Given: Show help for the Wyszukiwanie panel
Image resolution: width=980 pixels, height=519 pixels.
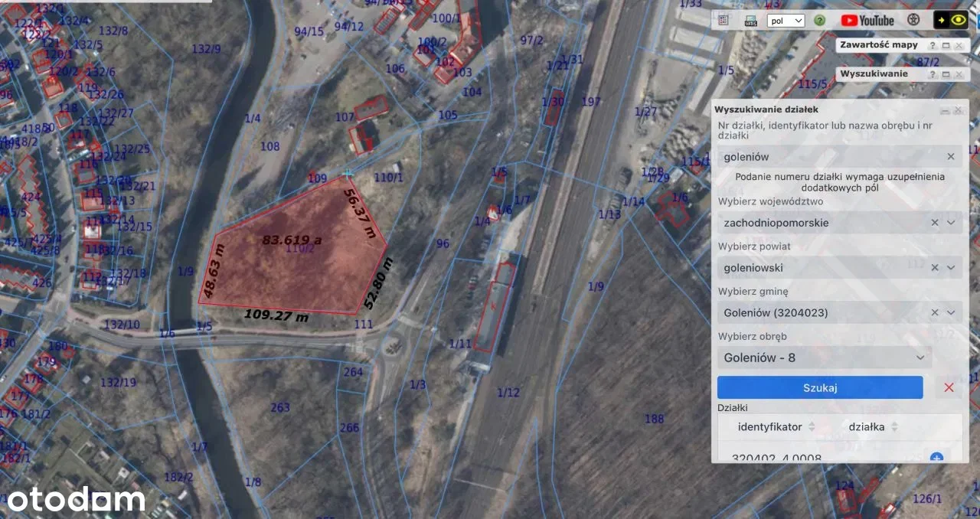Looking at the screenshot, I should pyautogui.click(x=933, y=74).
